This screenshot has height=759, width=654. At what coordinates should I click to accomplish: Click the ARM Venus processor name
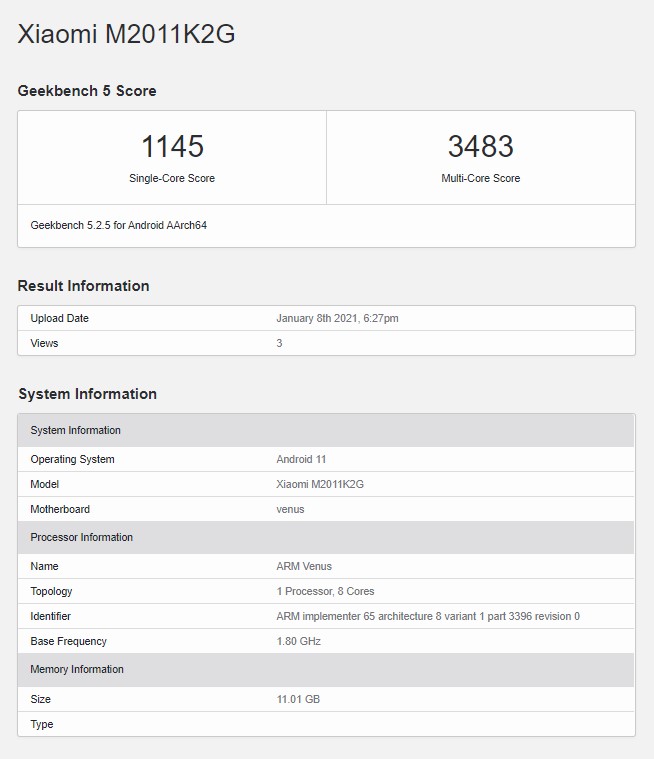304,567
